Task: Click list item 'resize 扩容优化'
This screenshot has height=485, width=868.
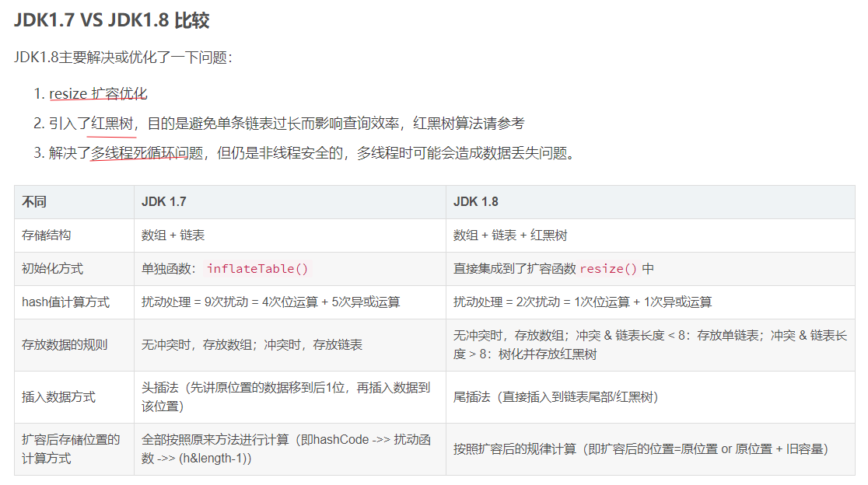Action: (x=98, y=93)
